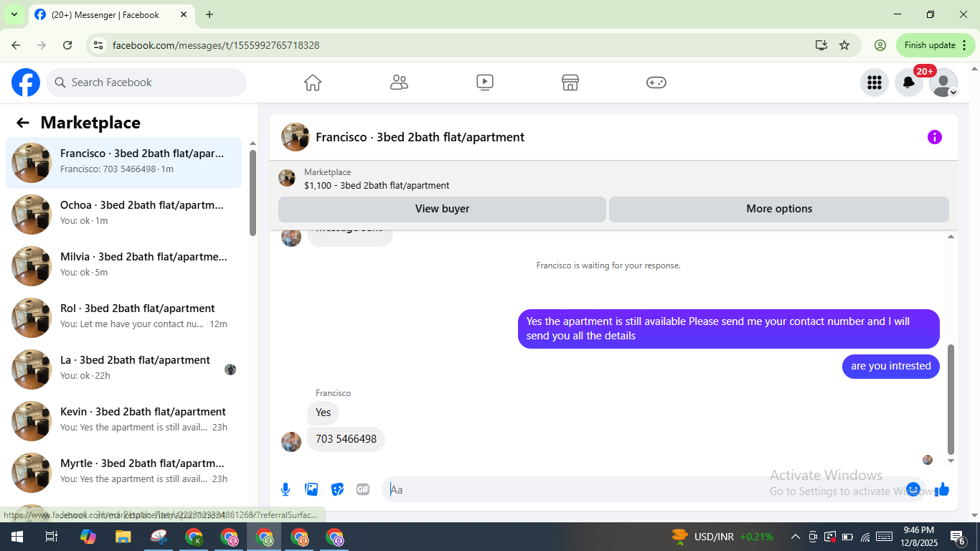Open Windows Start menu

[17, 537]
